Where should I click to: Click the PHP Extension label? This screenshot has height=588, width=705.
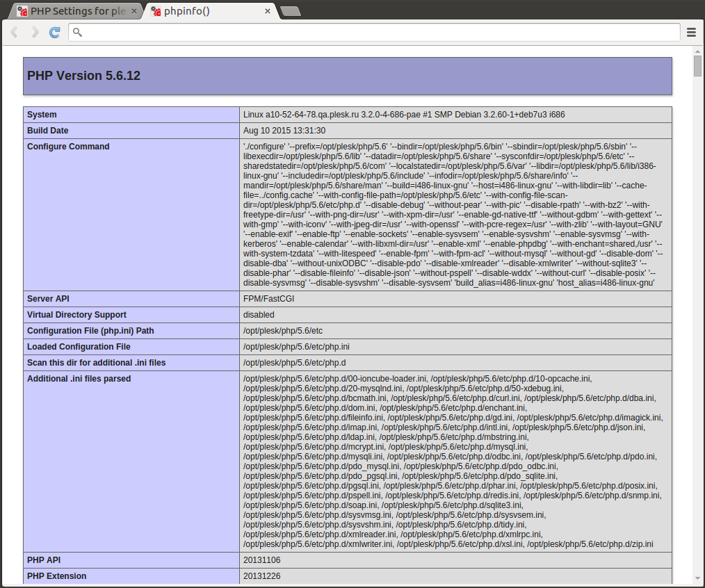tap(56, 576)
